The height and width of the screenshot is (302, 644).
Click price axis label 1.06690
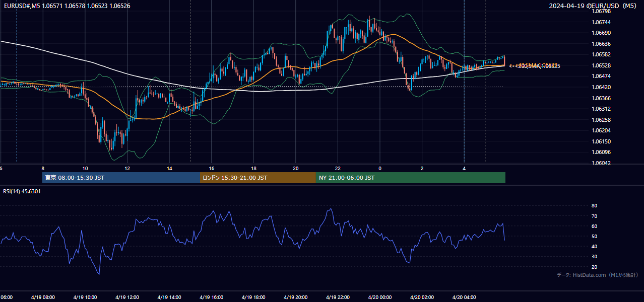pyautogui.click(x=601, y=33)
